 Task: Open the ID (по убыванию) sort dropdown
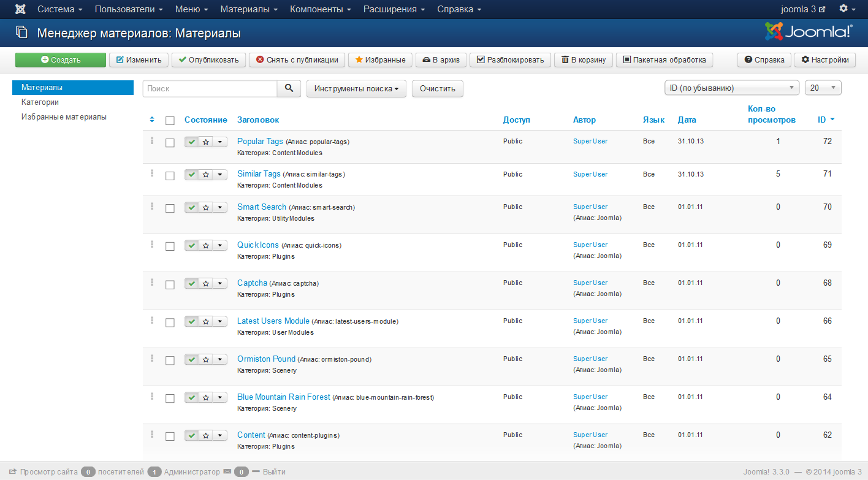click(x=731, y=88)
